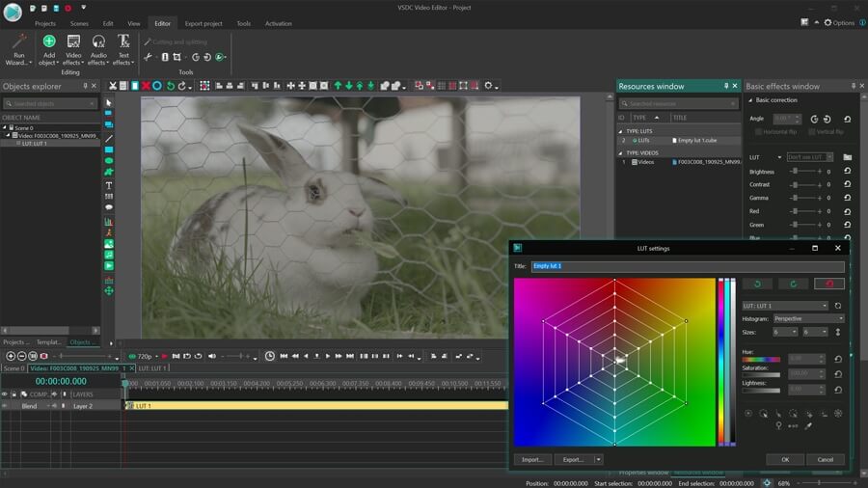Click the undo button in LUT settings

[x=757, y=284]
